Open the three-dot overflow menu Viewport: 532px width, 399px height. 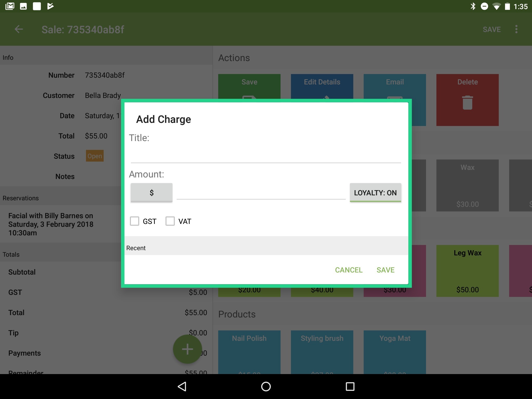point(516,29)
